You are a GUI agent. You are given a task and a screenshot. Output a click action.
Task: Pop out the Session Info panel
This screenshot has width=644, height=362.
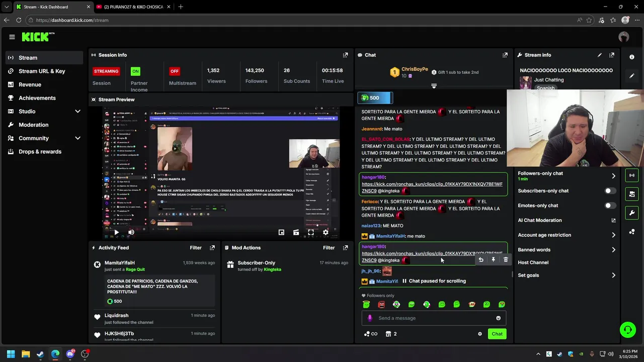click(x=345, y=55)
